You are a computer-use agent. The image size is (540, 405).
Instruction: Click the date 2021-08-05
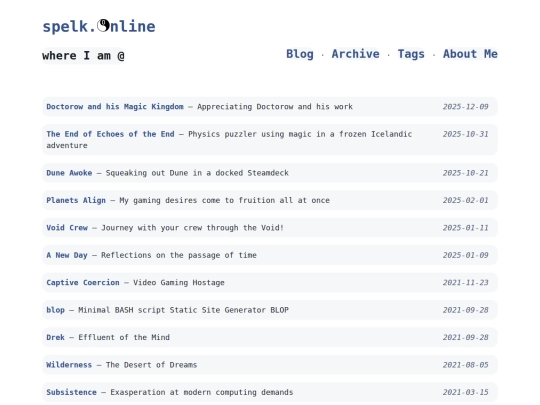pos(466,365)
